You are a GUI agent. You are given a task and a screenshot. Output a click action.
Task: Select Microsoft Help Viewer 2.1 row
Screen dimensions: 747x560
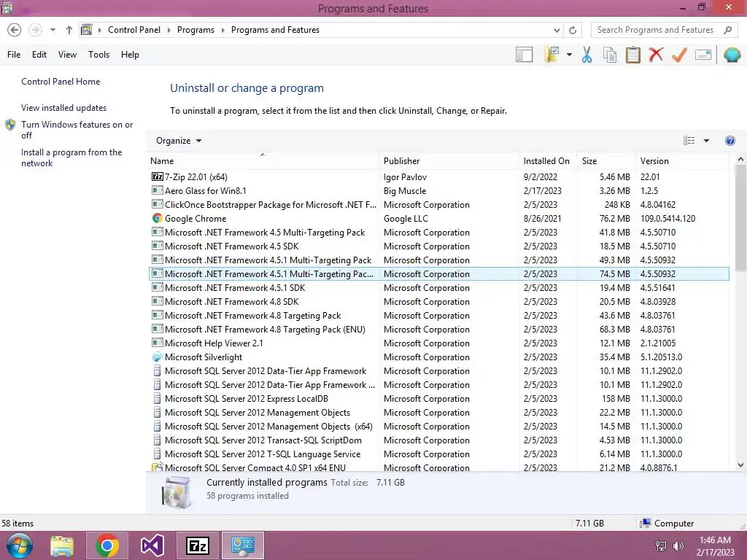(x=439, y=343)
